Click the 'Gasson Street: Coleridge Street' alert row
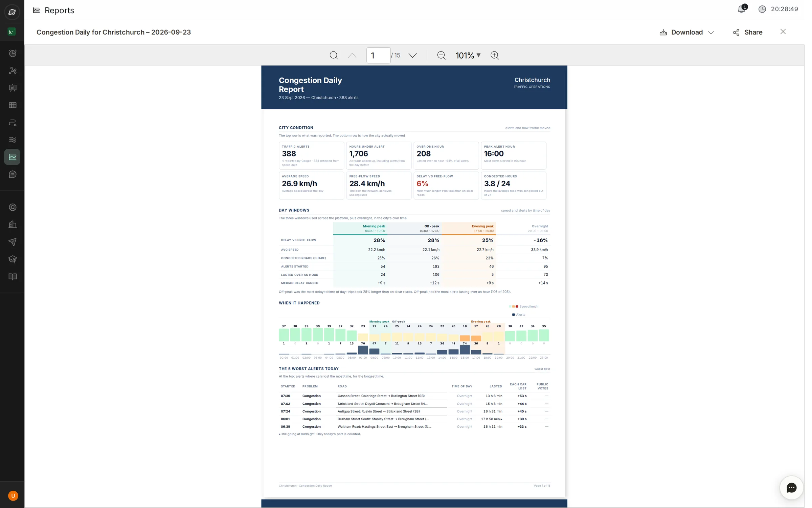 414,396
